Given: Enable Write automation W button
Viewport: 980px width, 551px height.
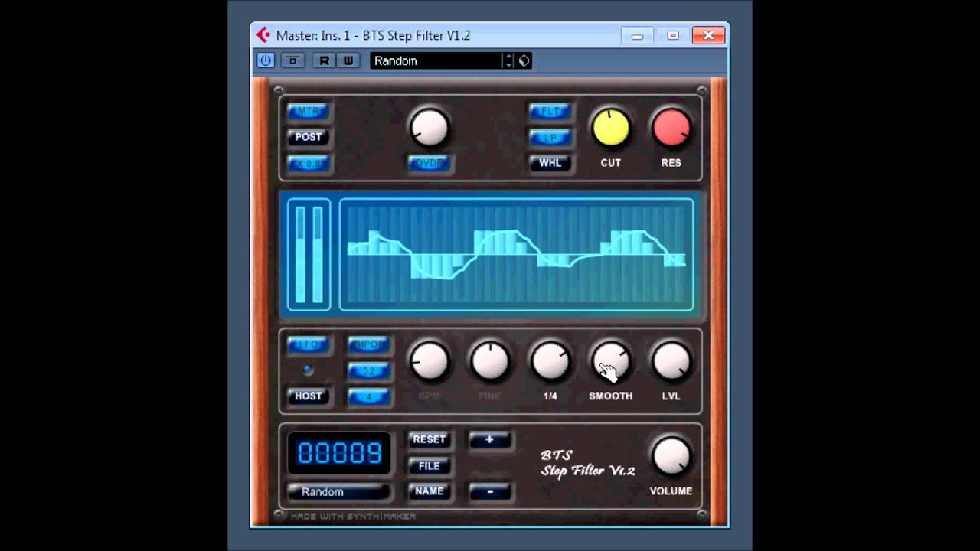Looking at the screenshot, I should point(348,60).
